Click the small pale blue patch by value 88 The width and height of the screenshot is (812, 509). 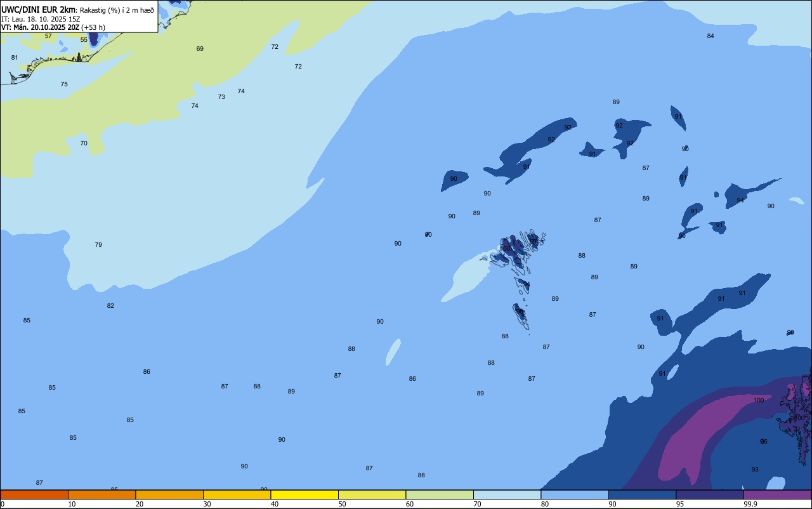(x=393, y=352)
